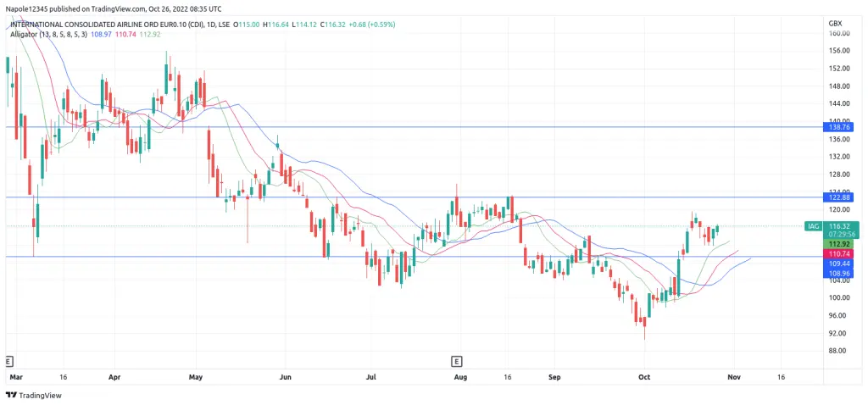The width and height of the screenshot is (868, 405).
Task: Select the IAG symbol tag on price axis
Action: point(812,226)
